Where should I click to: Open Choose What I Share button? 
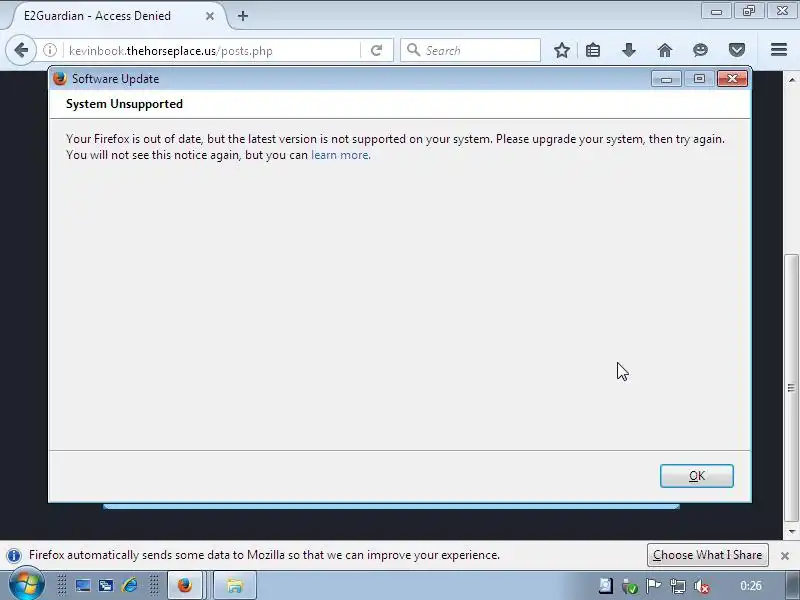click(708, 555)
